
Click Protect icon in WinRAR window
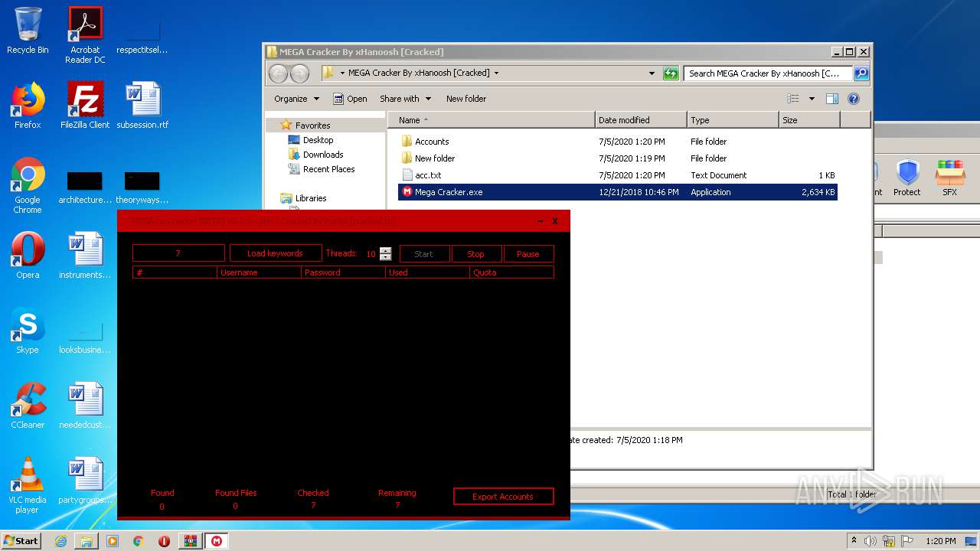click(907, 178)
